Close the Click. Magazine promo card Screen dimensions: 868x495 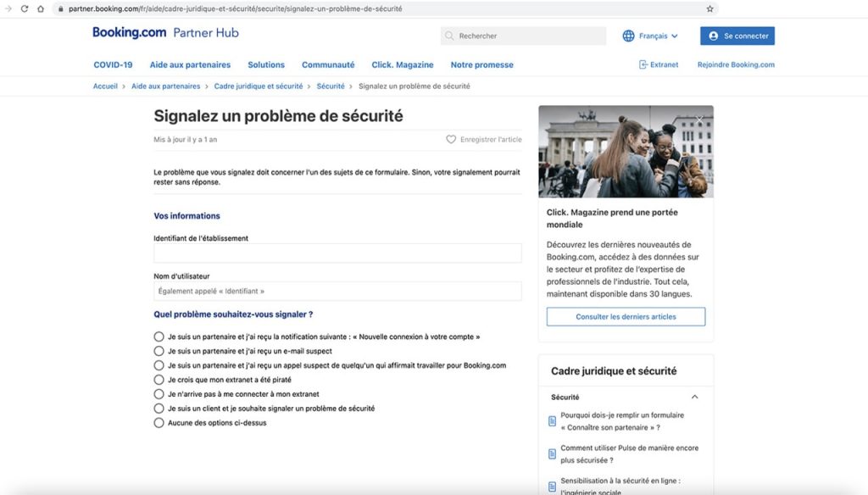(x=699, y=119)
